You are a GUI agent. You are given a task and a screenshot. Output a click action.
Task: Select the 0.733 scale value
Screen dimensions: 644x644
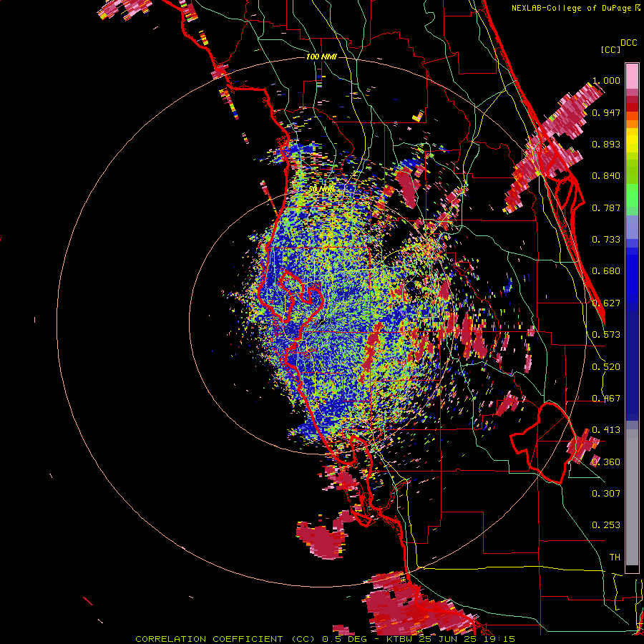606,240
